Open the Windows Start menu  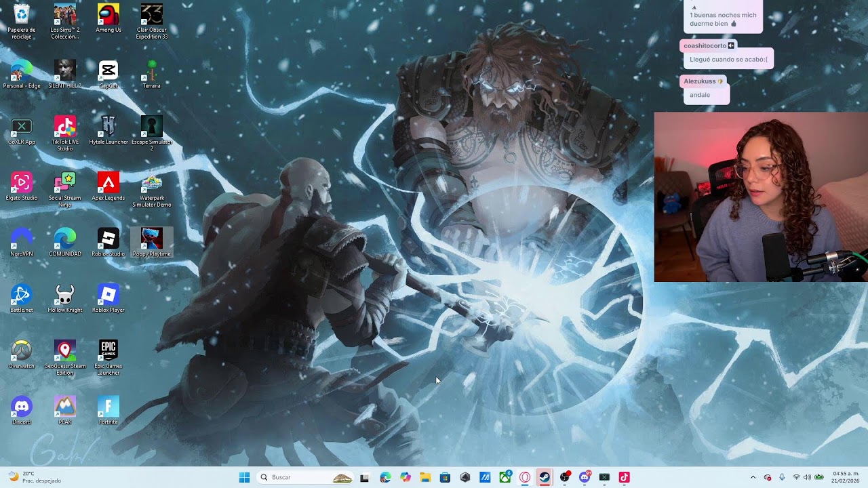click(x=244, y=477)
